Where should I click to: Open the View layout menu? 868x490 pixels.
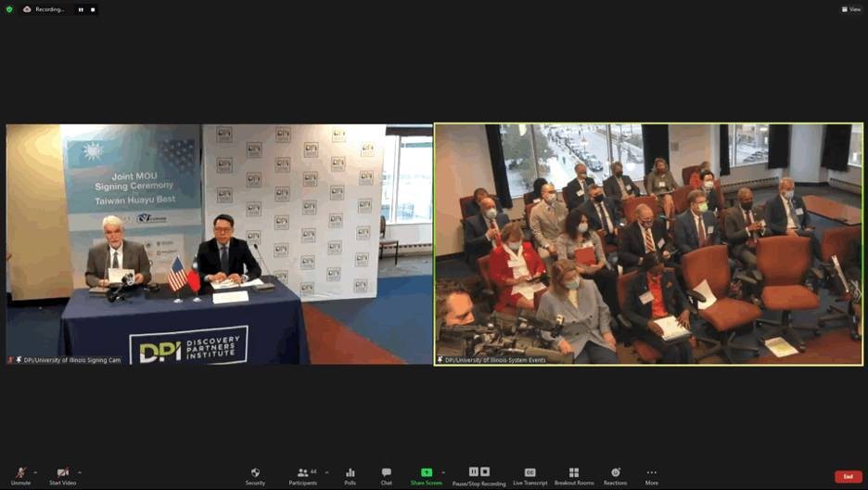coord(850,9)
